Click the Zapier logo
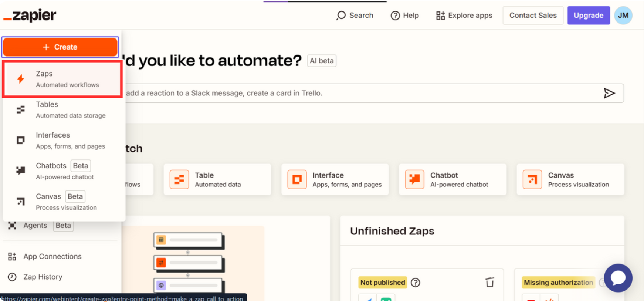Screen dimensions: 644x304 [x=30, y=16]
